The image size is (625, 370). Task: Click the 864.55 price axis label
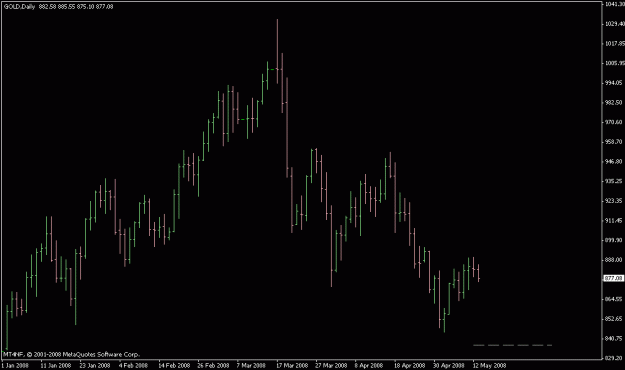(614, 299)
